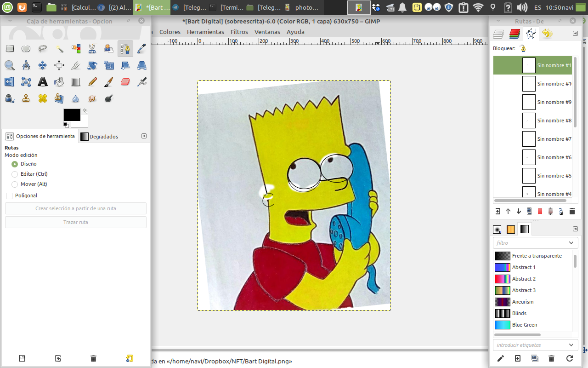The height and width of the screenshot is (368, 588).
Task: Activate the Zoom magnifier tool
Action: pyautogui.click(x=10, y=65)
